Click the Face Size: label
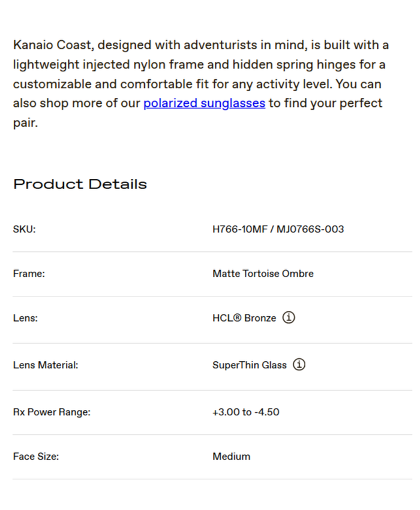The width and height of the screenshot is (420, 510). pyautogui.click(x=36, y=457)
